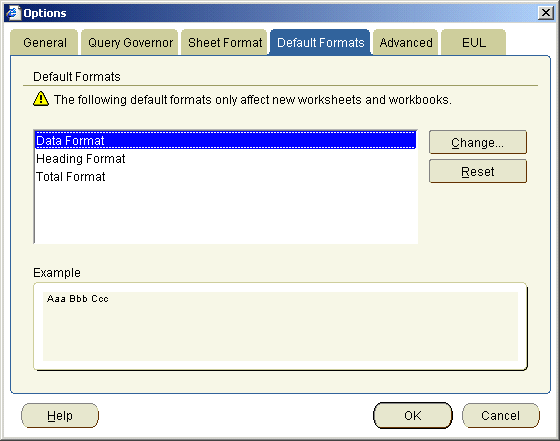Select Data Format in the list

click(x=226, y=140)
